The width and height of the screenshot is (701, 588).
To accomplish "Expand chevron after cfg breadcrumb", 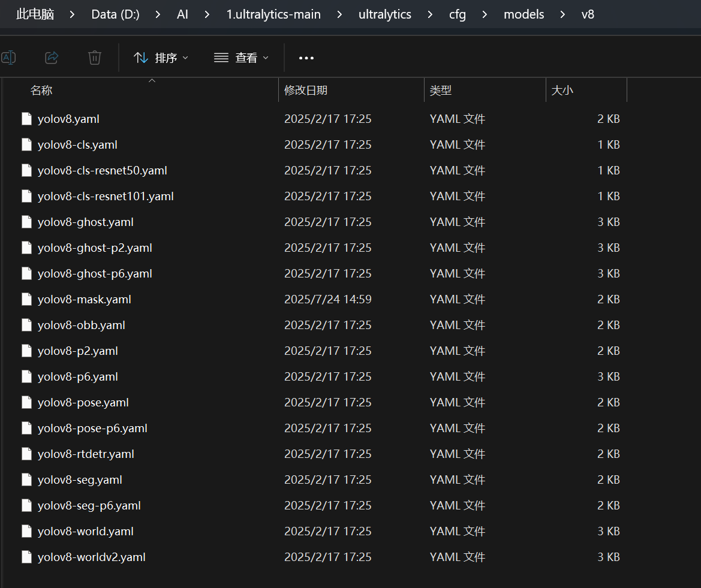I will (x=485, y=14).
